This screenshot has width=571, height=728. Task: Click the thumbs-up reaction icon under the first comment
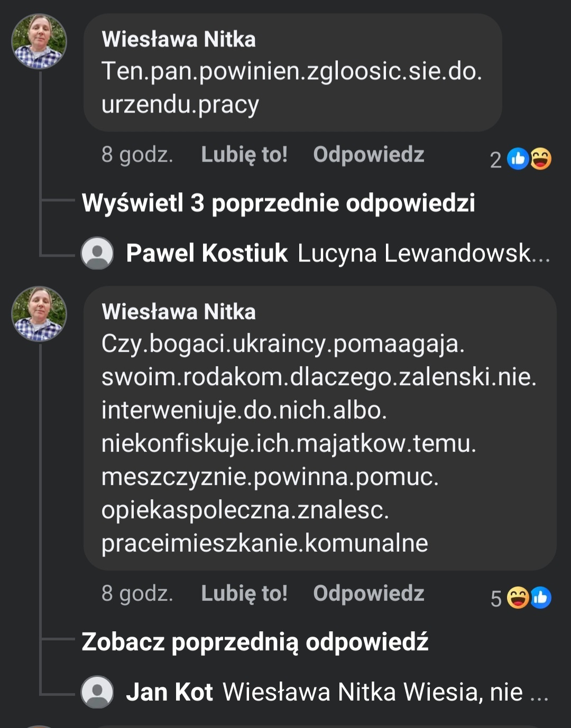518,157
